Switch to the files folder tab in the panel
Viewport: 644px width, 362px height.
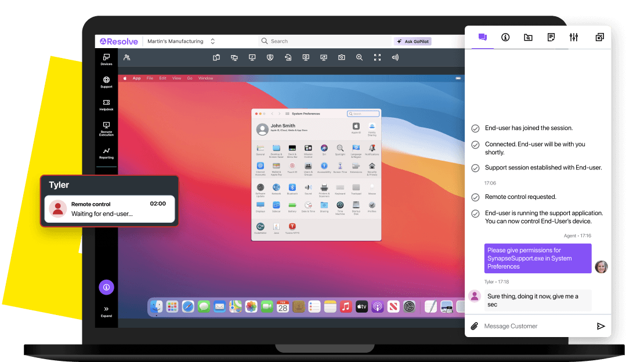pyautogui.click(x=528, y=37)
